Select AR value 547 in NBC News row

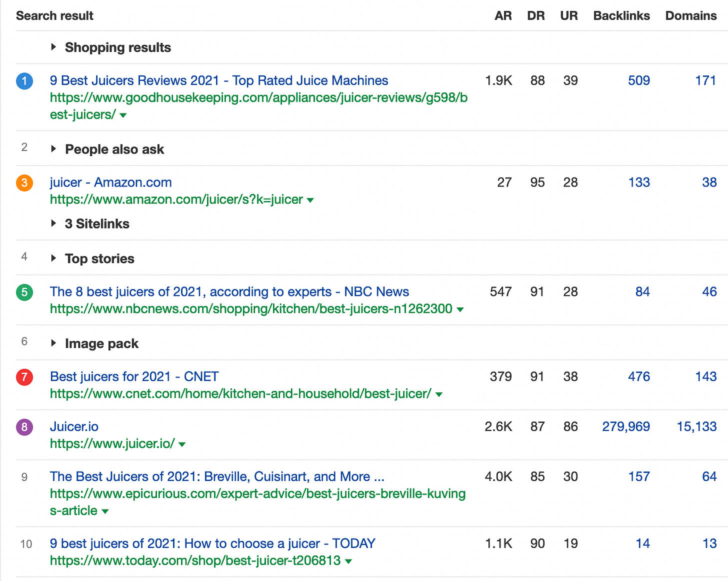pyautogui.click(x=501, y=291)
